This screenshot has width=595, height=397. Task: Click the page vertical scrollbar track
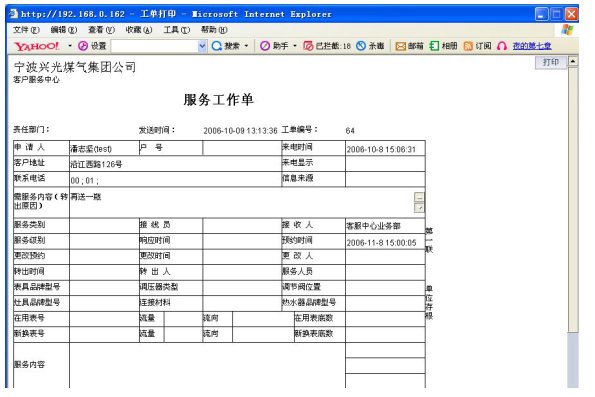pos(573,197)
